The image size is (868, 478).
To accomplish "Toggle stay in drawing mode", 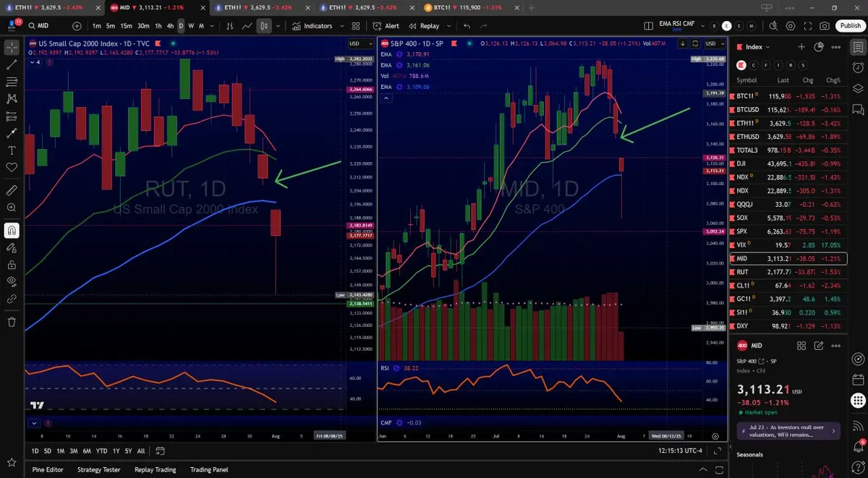I will click(x=12, y=247).
